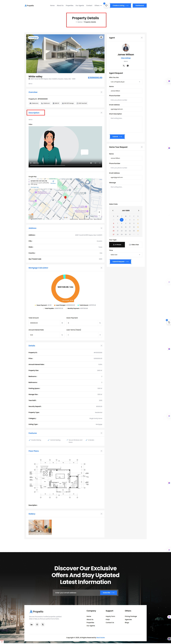Image resolution: width=171 pixels, height=644 pixels.
Task: Click the newsletter Subscribe button
Action: coord(108,593)
